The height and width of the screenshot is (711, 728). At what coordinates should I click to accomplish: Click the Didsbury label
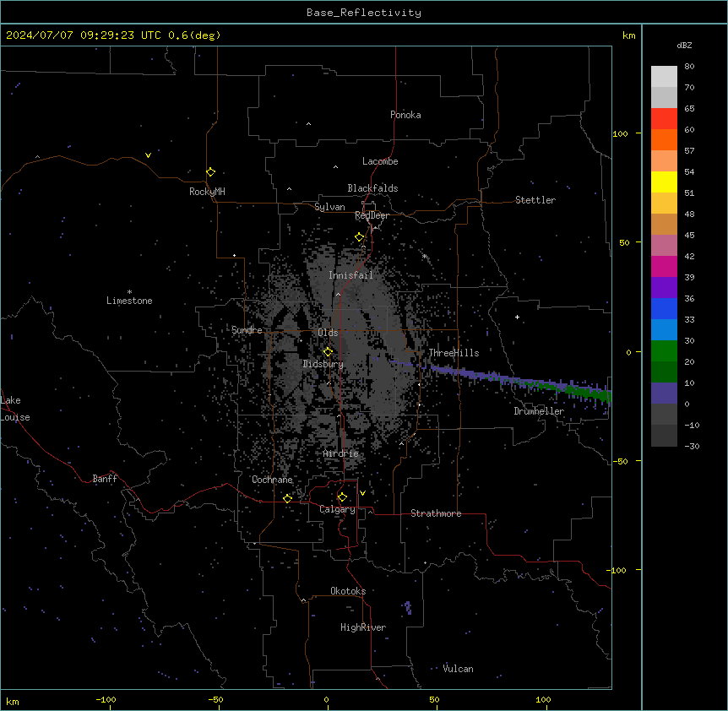323,364
